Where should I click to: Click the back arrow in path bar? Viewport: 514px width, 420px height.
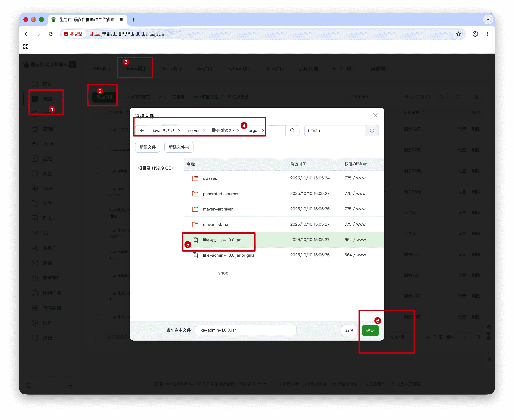pos(142,130)
